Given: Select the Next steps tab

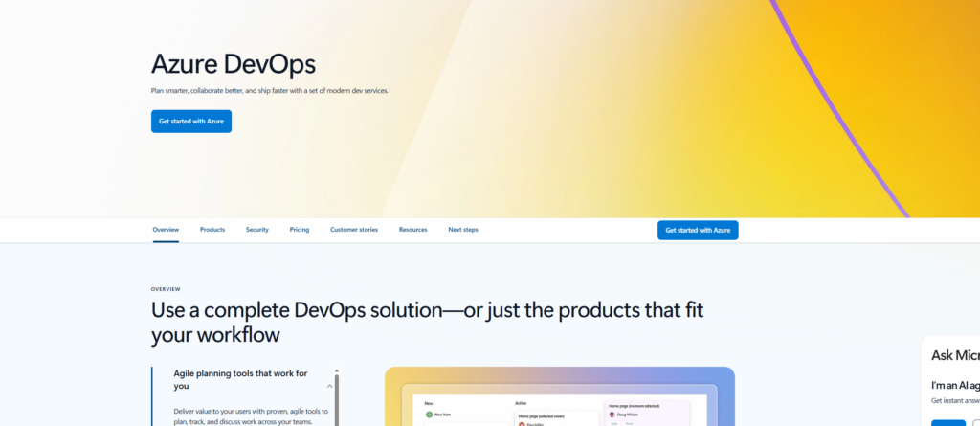Looking at the screenshot, I should [x=463, y=230].
